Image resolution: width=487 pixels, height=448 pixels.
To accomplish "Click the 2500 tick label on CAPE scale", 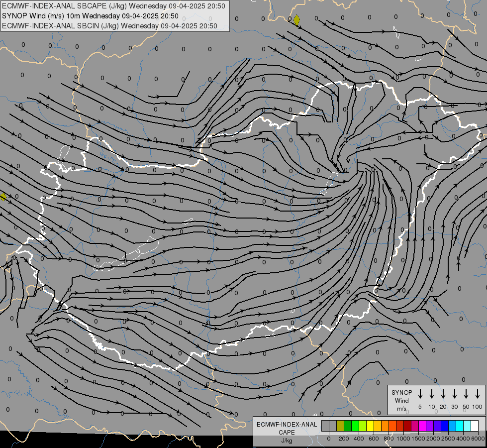I will pyautogui.click(x=448, y=439).
